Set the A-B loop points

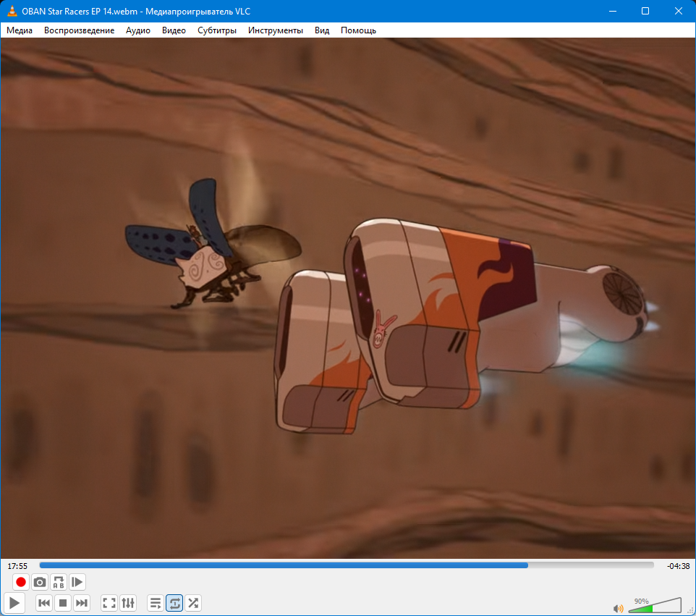point(59,582)
